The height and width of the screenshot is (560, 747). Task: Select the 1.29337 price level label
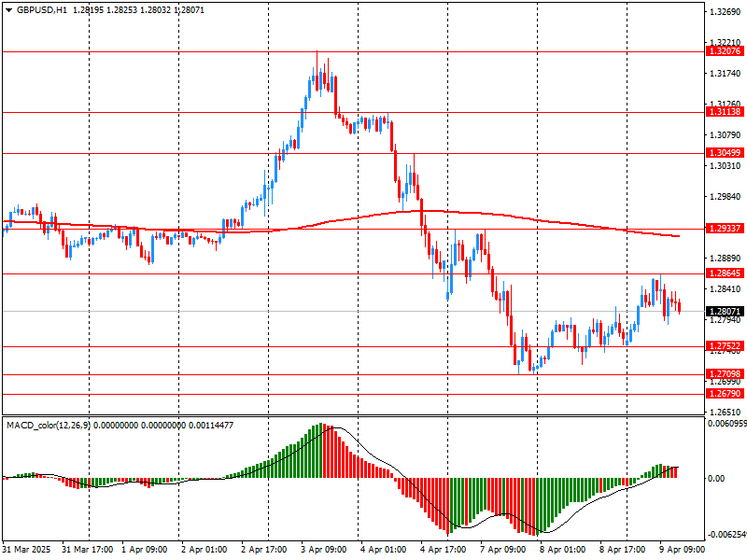725,229
